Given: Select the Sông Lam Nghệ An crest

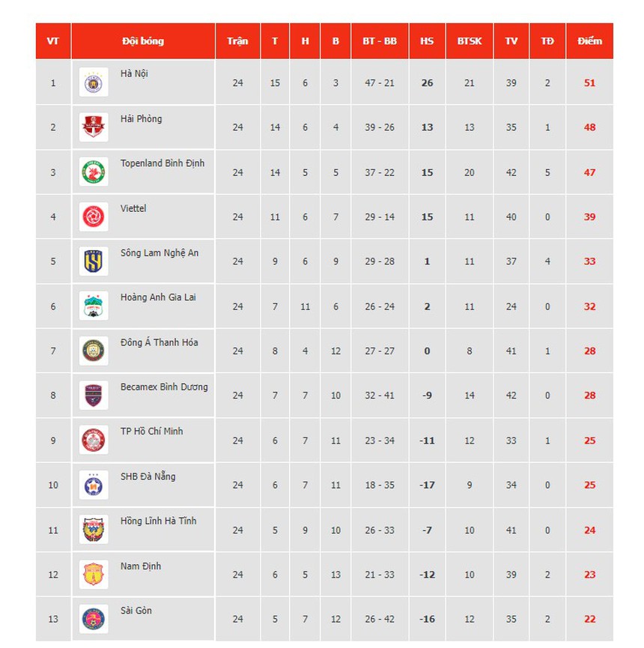Looking at the screenshot, I should (94, 261).
